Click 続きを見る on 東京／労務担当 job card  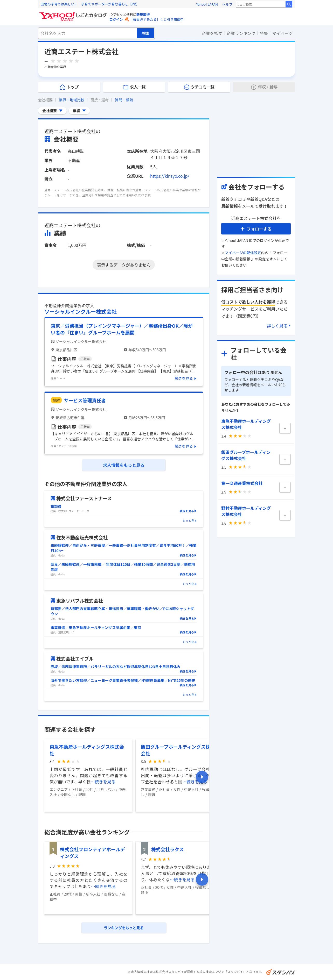185,378
